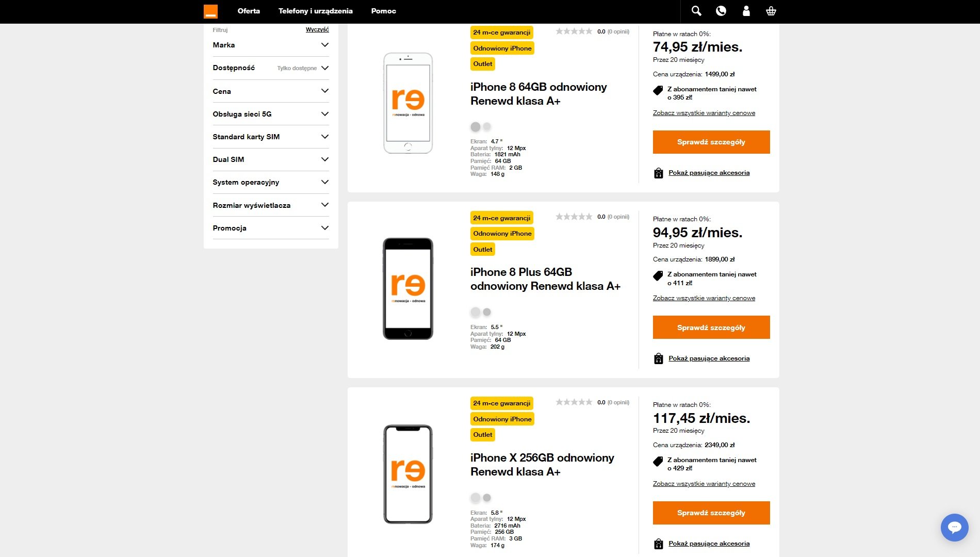Screen dimensions: 980x557
Task: View all price variants for iPhone X 256GB
Action: point(704,484)
